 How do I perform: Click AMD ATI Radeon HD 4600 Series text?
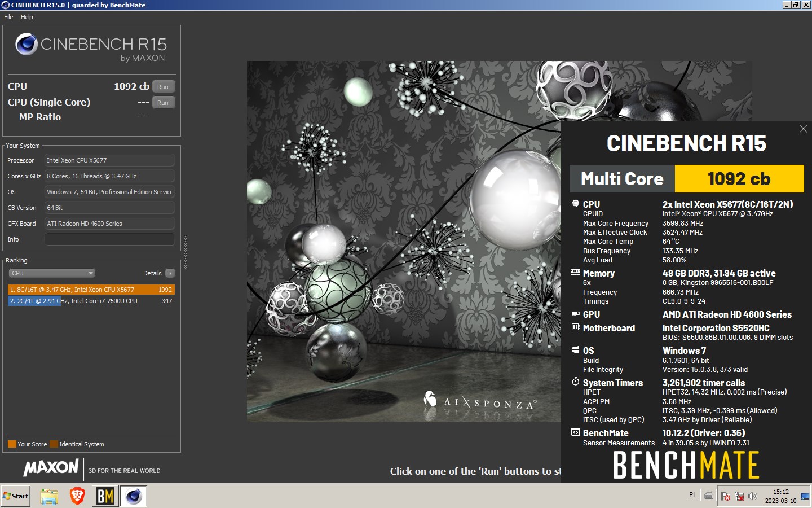click(x=727, y=314)
